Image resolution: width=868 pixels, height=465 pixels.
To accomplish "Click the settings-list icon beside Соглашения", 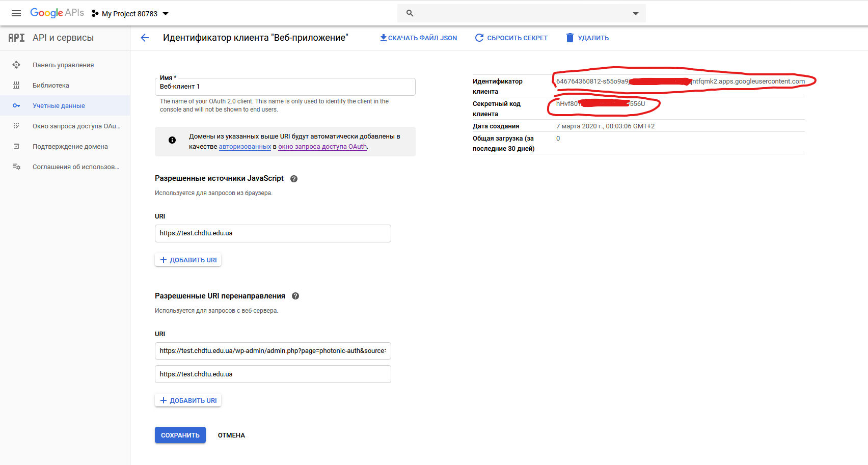I will pyautogui.click(x=16, y=167).
